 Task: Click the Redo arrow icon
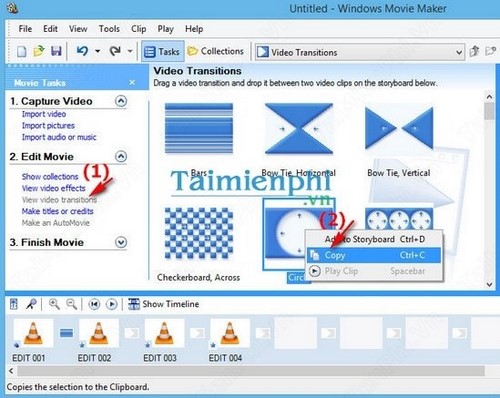point(115,51)
